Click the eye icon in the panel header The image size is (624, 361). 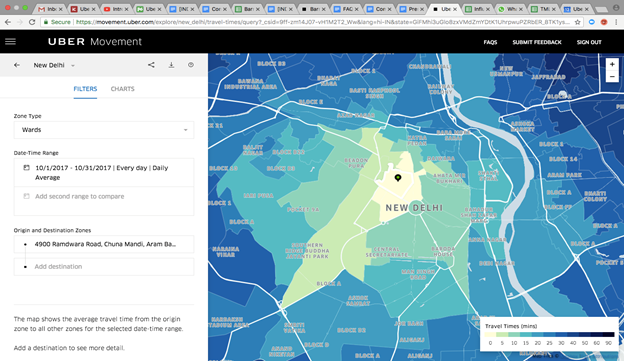[191, 65]
